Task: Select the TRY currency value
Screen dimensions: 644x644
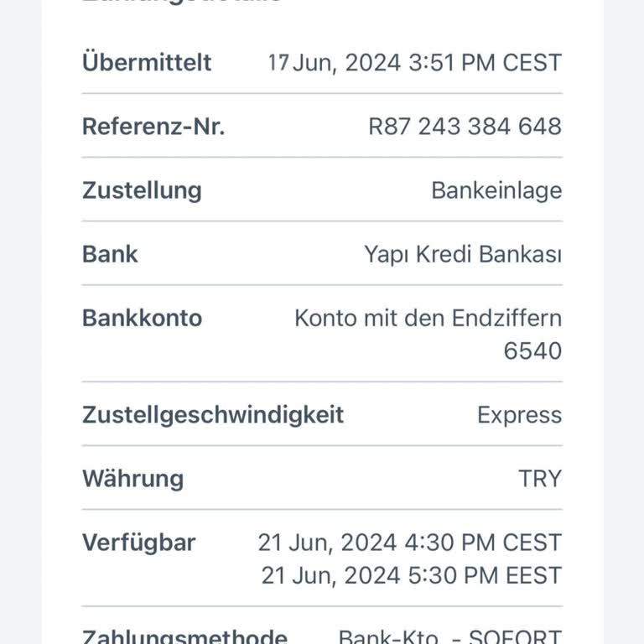Action: click(540, 479)
